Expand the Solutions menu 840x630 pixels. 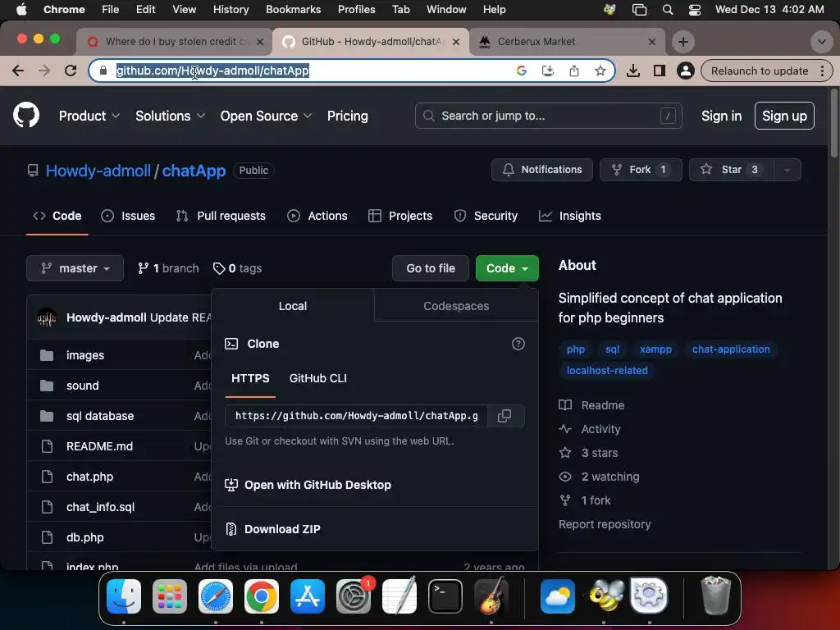click(x=170, y=116)
